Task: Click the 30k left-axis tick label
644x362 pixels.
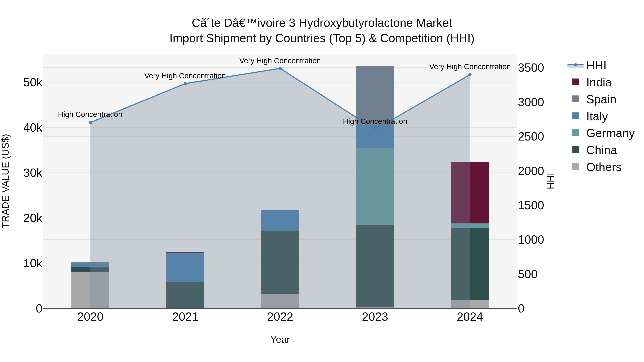Action: pyautogui.click(x=33, y=173)
